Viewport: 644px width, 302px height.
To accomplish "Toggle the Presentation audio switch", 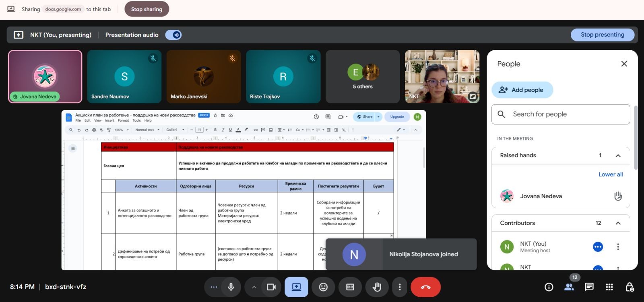I will (x=173, y=35).
